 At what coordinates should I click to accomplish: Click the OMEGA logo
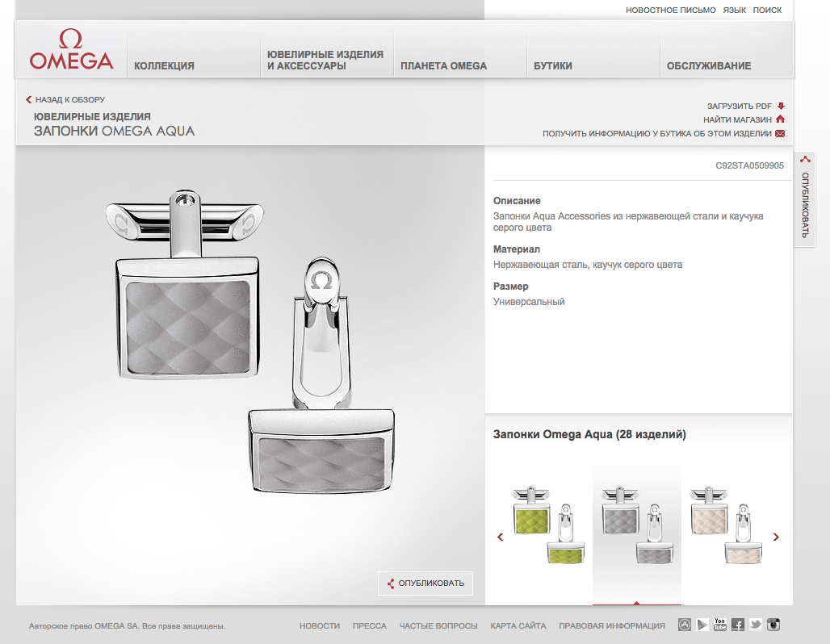[x=71, y=50]
